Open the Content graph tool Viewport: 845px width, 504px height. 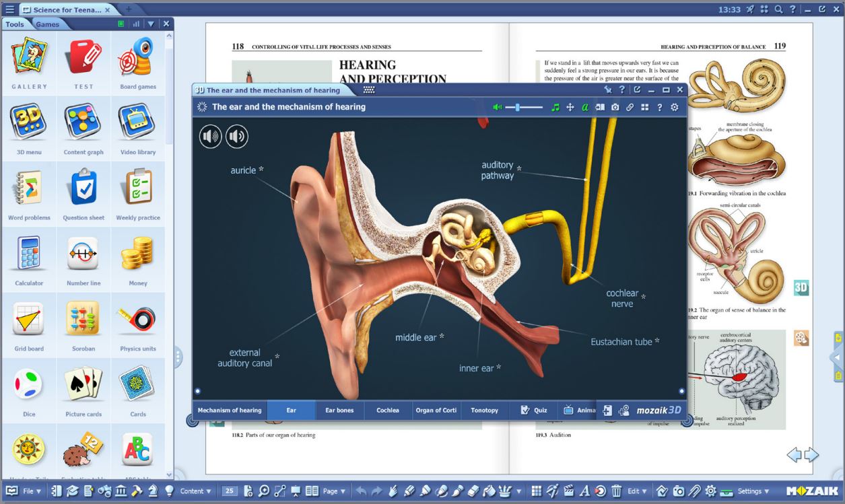point(83,129)
